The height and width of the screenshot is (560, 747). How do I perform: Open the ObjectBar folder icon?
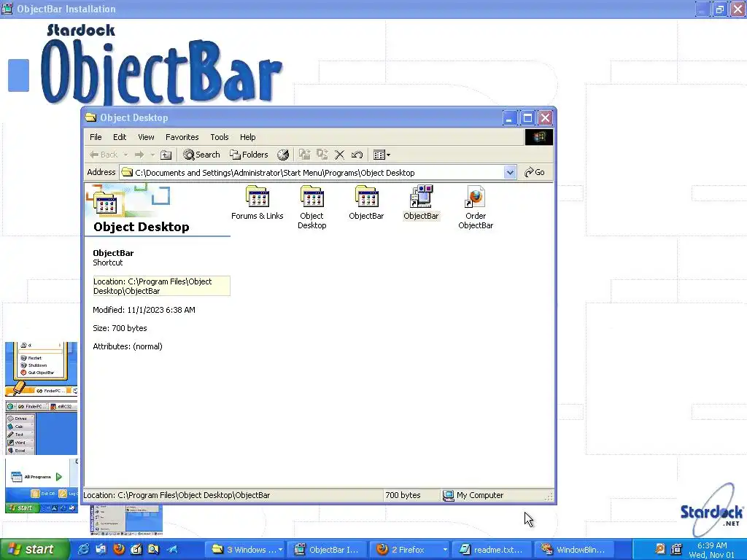(366, 203)
